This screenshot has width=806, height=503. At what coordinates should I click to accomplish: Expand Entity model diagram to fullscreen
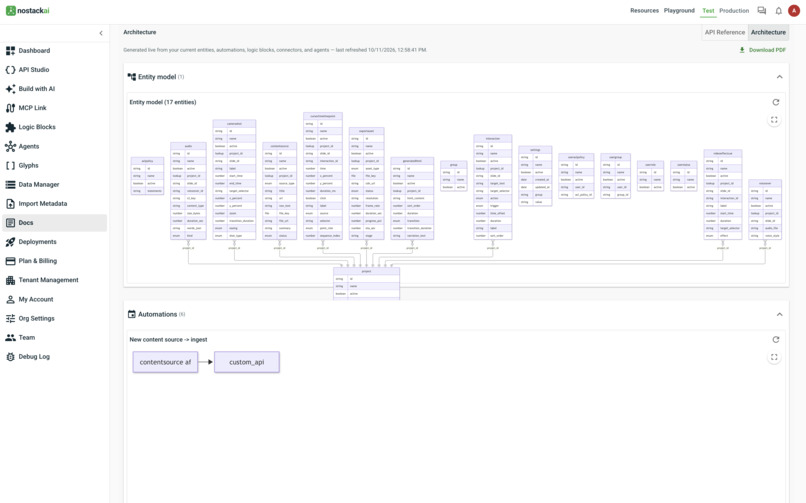click(x=774, y=120)
